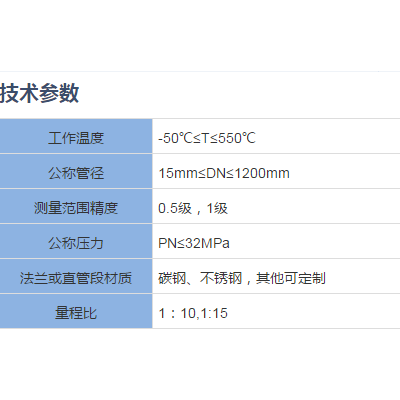Select the 公称管径 label cell
Image resolution: width=400 pixels, height=400 pixels.
coord(76,173)
